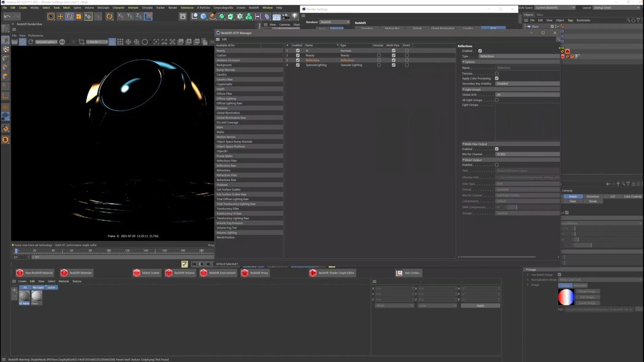Switch to the Bokeh tab on the camera
Image resolution: width=644 pixels, height=362 pixels.
pyautogui.click(x=572, y=196)
